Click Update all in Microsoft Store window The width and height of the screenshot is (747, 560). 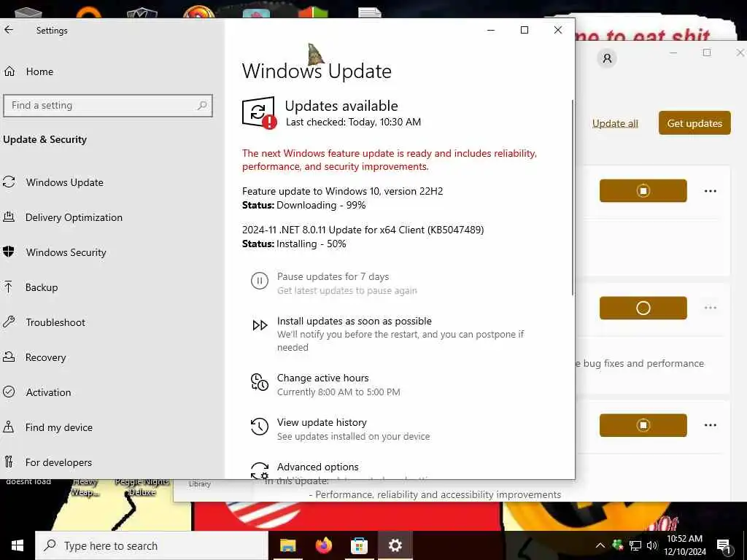click(x=615, y=123)
